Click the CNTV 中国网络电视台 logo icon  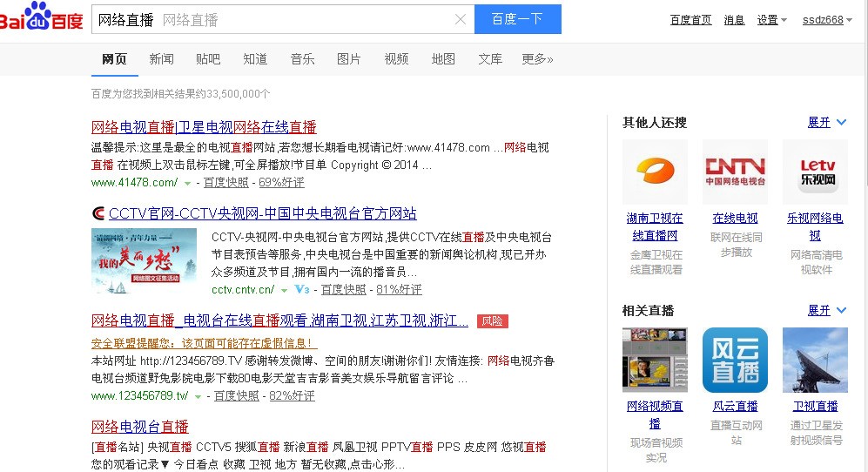click(735, 172)
